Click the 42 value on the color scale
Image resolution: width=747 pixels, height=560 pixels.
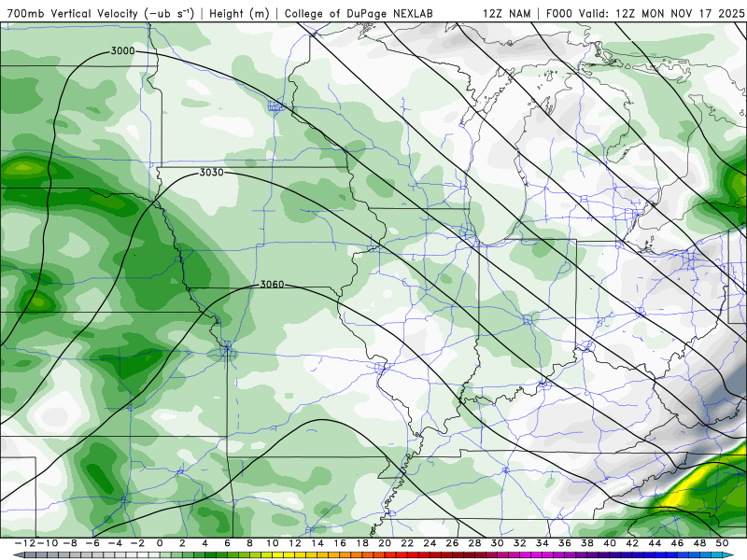tap(632, 543)
